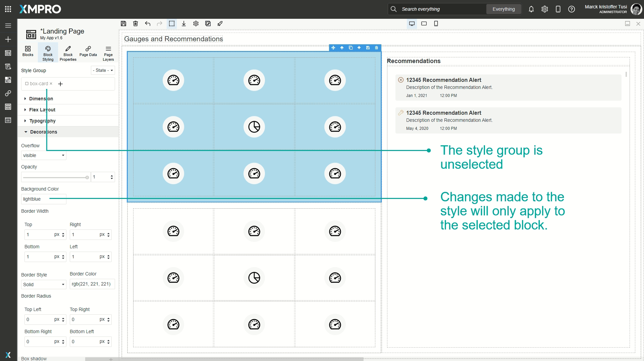
Task: Open the State dropdown next to Style Group
Action: tap(103, 70)
